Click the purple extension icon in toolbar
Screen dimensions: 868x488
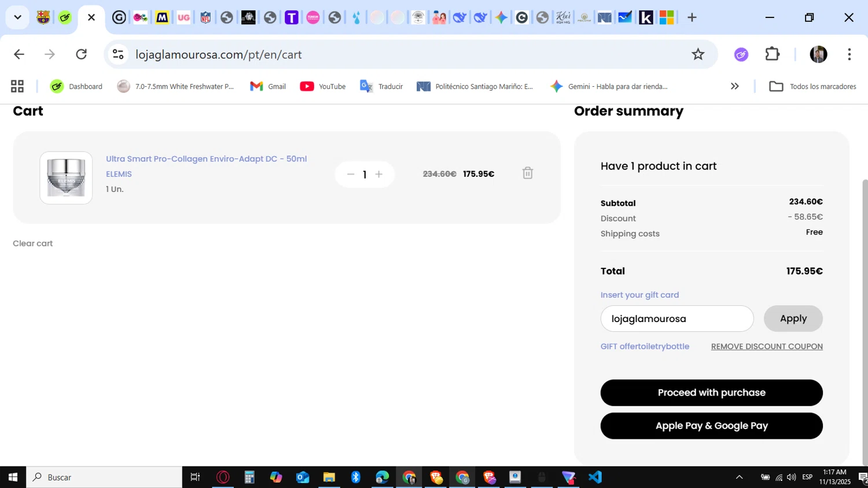[x=741, y=54]
